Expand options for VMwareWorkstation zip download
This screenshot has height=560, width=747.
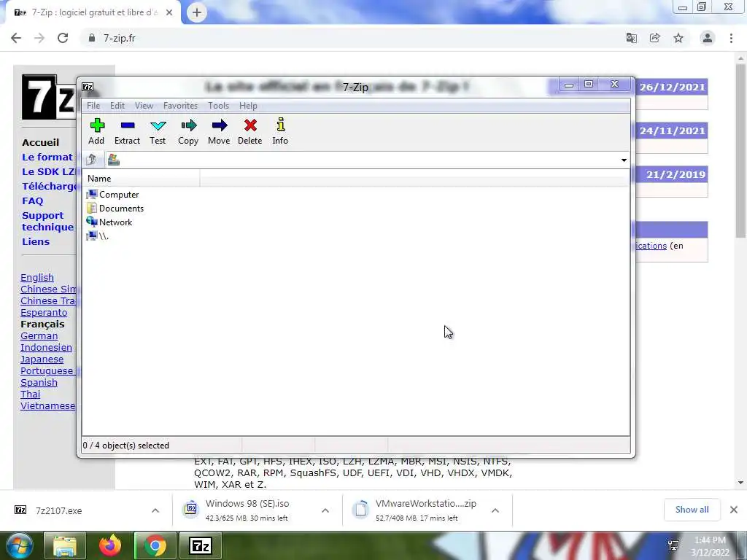click(495, 510)
